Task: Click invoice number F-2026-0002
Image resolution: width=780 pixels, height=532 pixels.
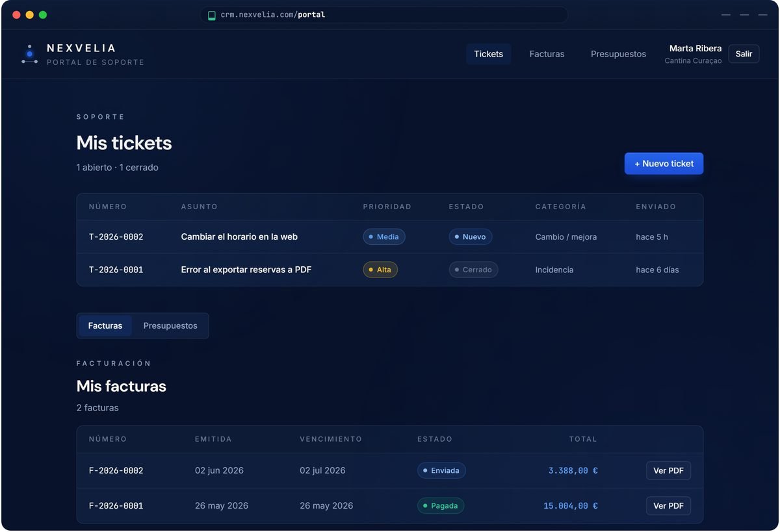Action: click(x=116, y=470)
